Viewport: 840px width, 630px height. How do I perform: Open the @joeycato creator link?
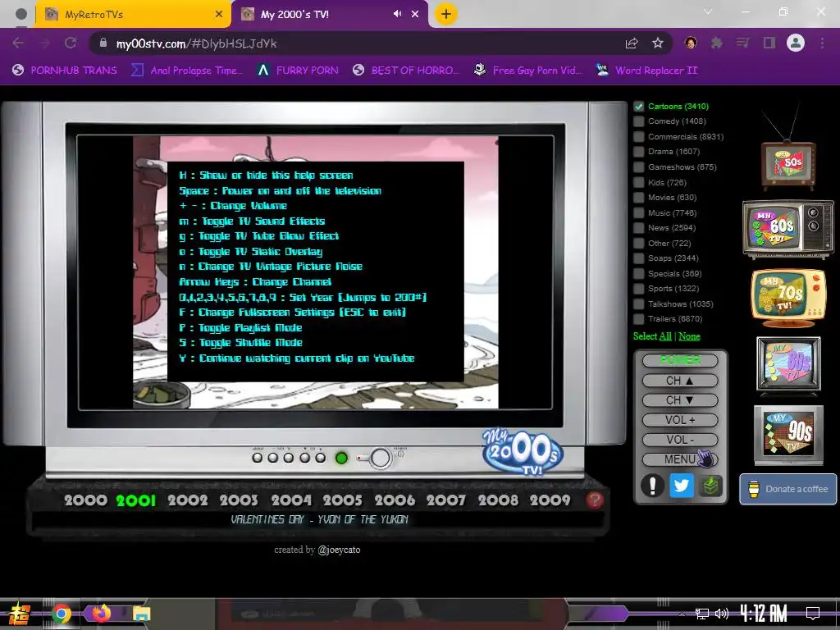pyautogui.click(x=339, y=550)
